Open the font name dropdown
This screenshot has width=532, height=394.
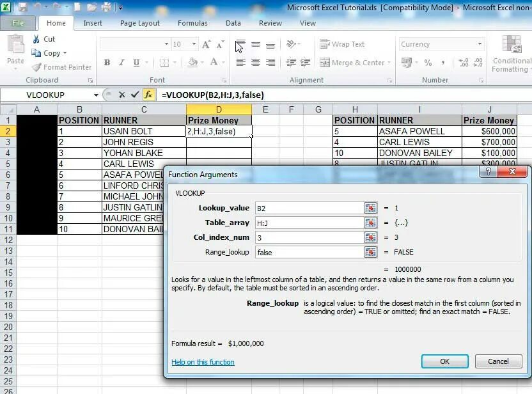pyautogui.click(x=166, y=44)
